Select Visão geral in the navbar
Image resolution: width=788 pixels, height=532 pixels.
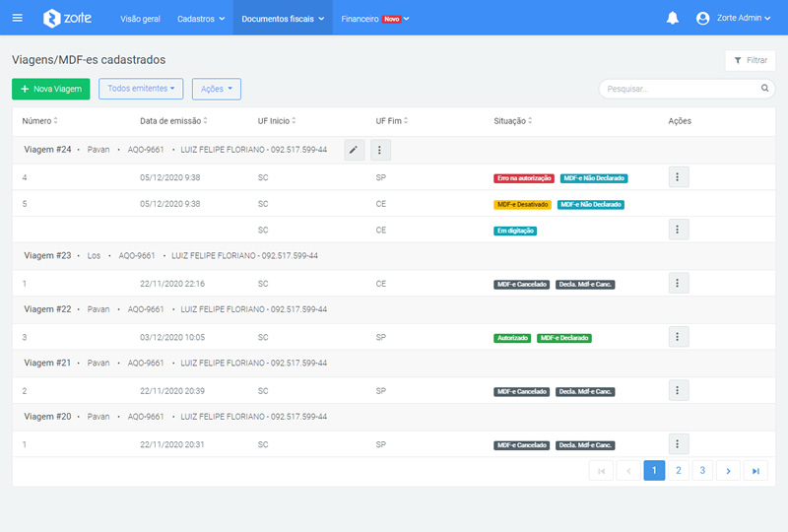142,18
